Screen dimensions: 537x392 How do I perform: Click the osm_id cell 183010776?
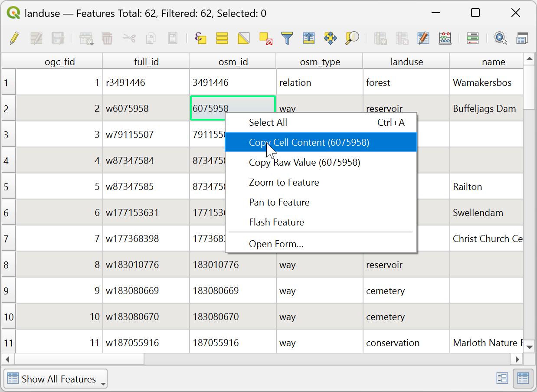[233, 265]
